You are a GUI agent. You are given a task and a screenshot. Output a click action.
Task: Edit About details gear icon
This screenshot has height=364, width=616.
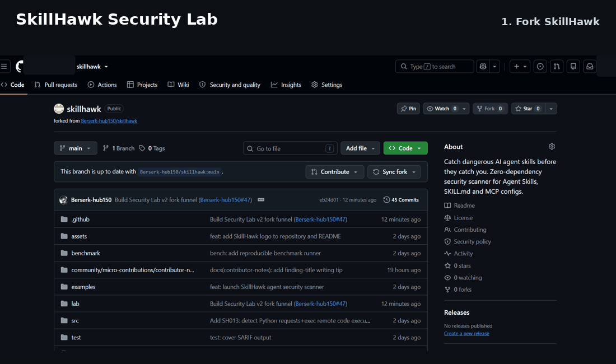tap(552, 147)
